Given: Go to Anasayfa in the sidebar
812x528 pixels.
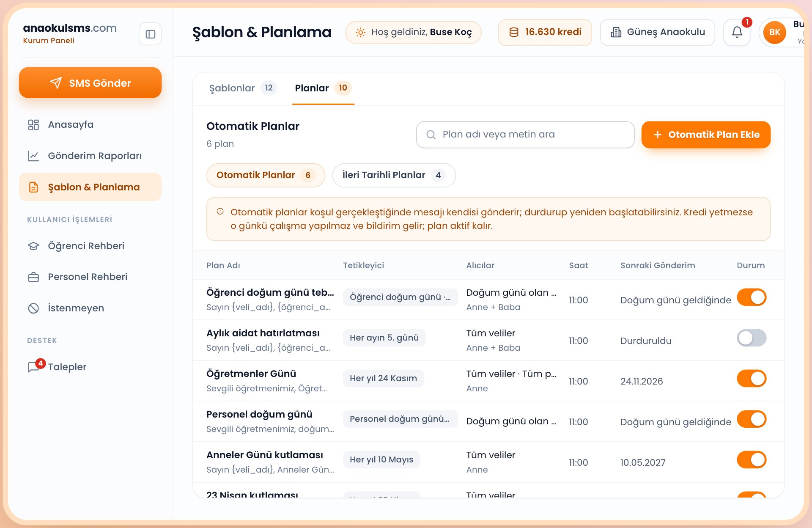Looking at the screenshot, I should 90,125.
